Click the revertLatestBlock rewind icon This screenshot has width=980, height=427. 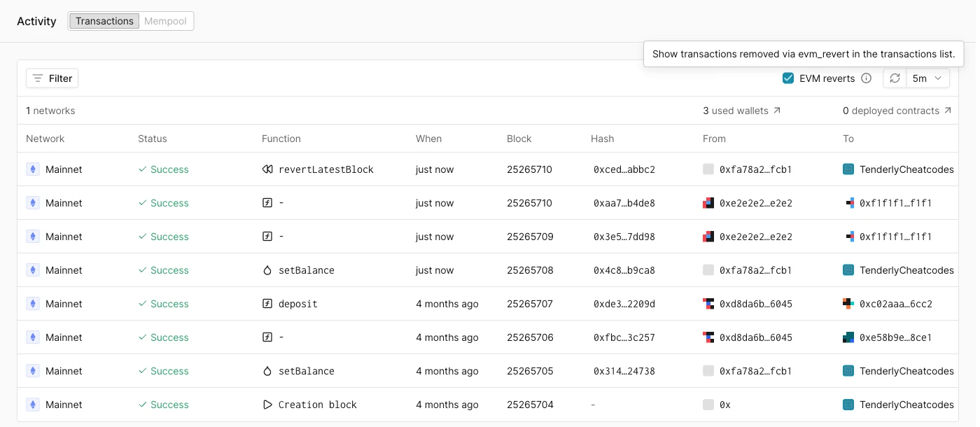click(x=267, y=169)
